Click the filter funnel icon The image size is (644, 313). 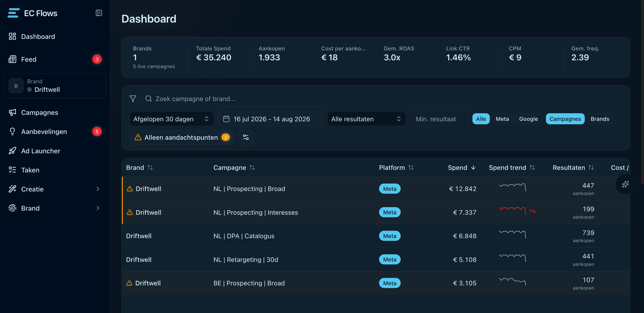[133, 99]
